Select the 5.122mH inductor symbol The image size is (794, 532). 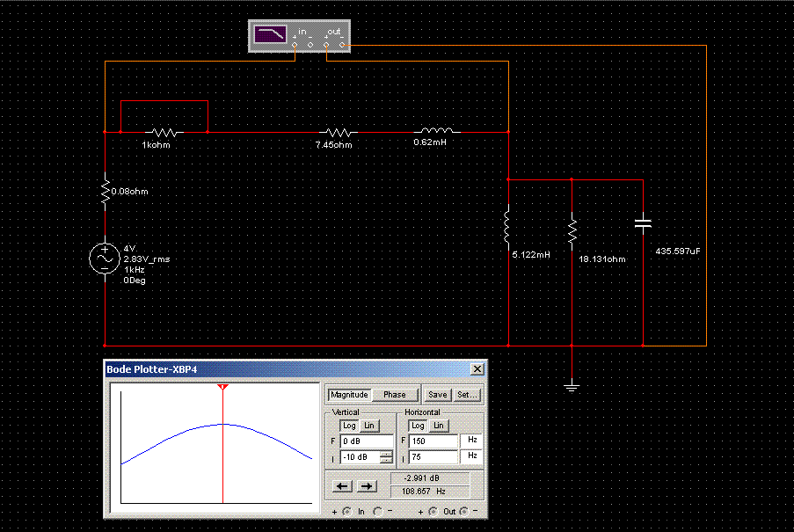506,227
